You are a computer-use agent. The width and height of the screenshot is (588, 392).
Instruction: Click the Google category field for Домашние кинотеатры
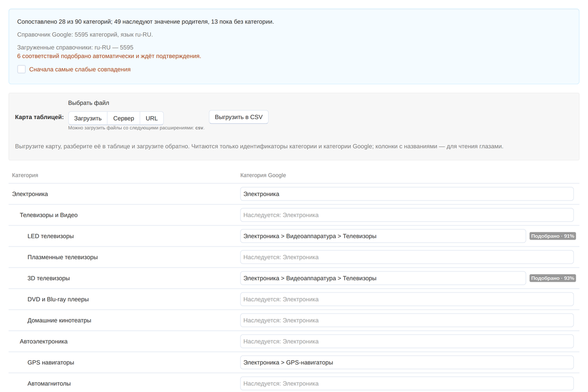coord(407,320)
